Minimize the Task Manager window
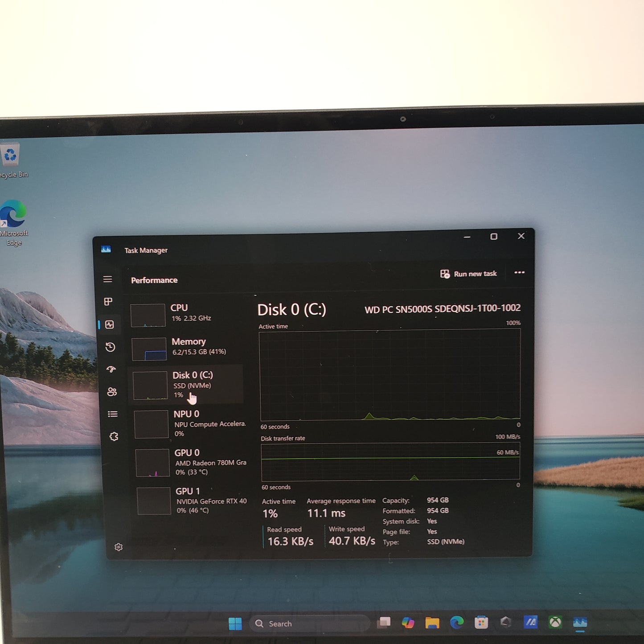The width and height of the screenshot is (644, 644). click(x=467, y=237)
